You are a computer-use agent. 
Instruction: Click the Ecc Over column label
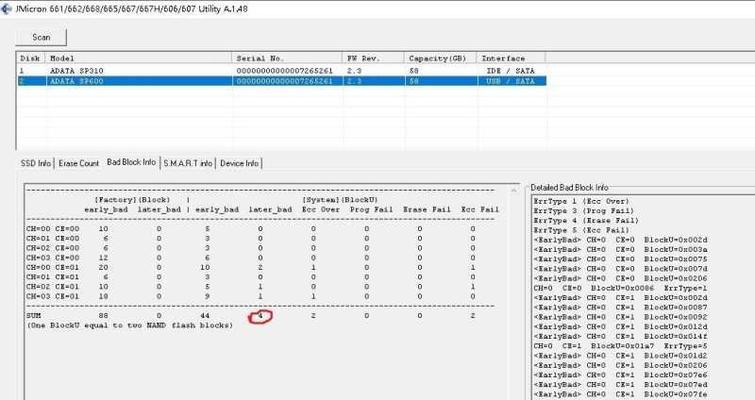point(321,209)
